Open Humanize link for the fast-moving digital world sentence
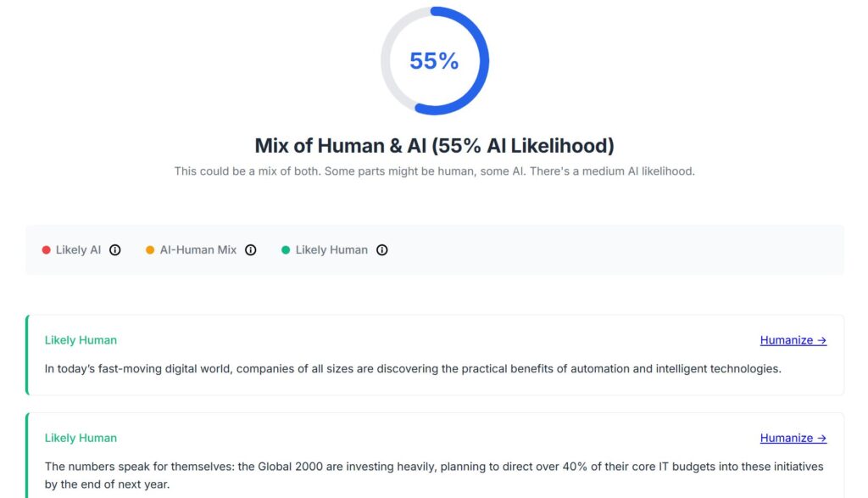Screen dimensions: 868x498 [x=793, y=340]
